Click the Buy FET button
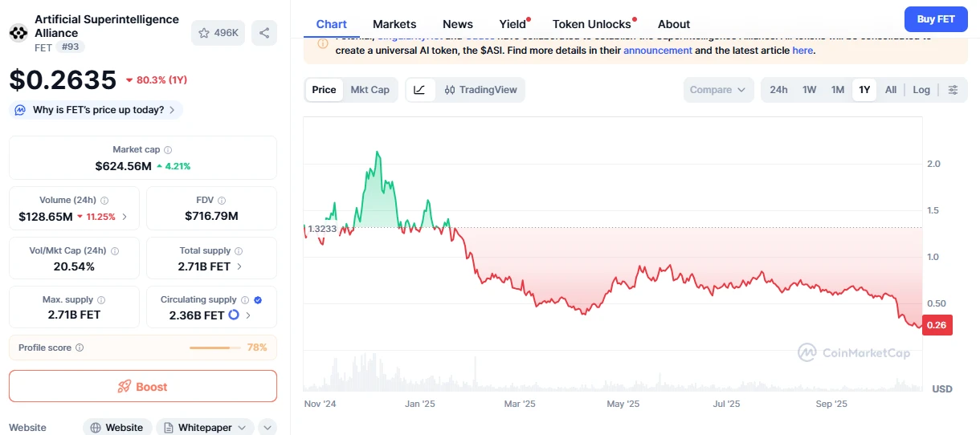The height and width of the screenshot is (435, 980). pos(936,18)
